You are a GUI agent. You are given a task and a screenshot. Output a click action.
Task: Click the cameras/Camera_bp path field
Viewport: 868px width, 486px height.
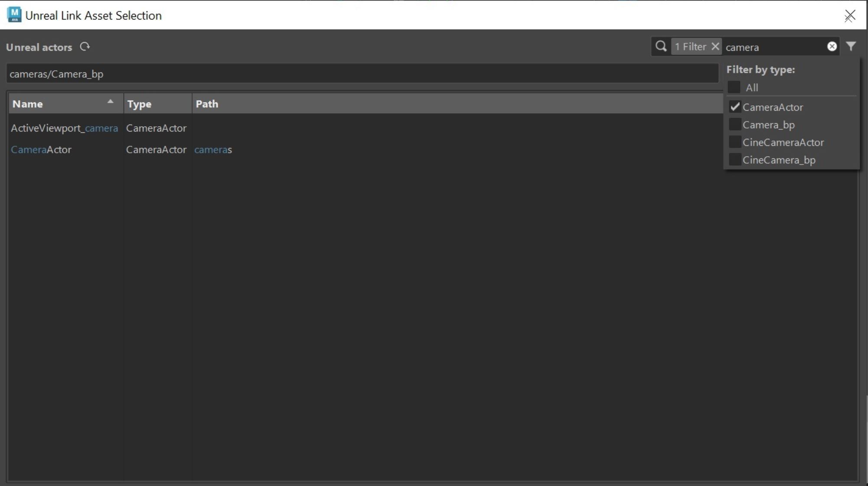362,74
